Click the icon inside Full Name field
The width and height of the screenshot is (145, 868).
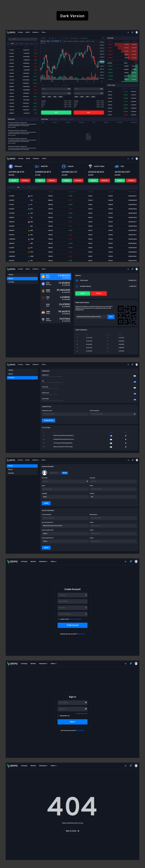[86, 595]
